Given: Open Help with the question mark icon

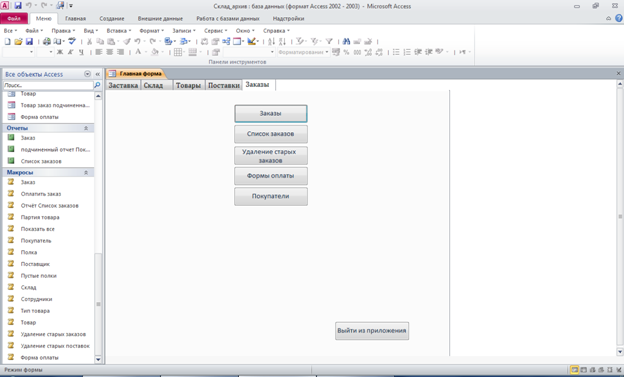Looking at the screenshot, I should pyautogui.click(x=619, y=18).
